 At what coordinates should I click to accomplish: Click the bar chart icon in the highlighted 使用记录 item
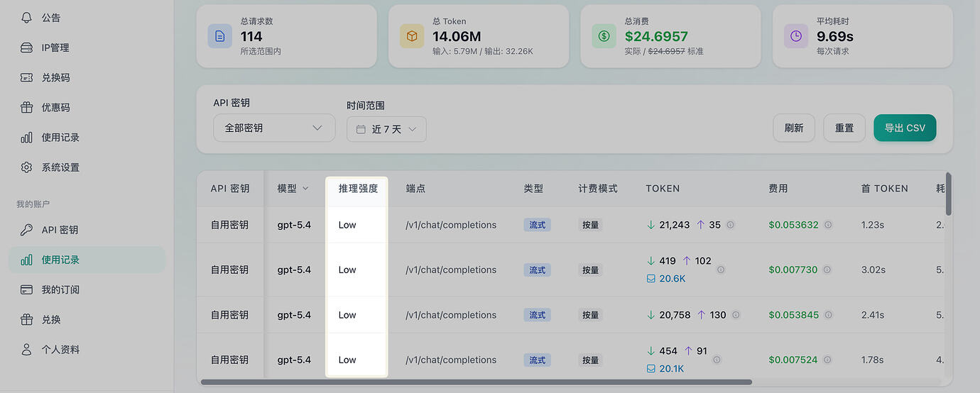coord(26,260)
